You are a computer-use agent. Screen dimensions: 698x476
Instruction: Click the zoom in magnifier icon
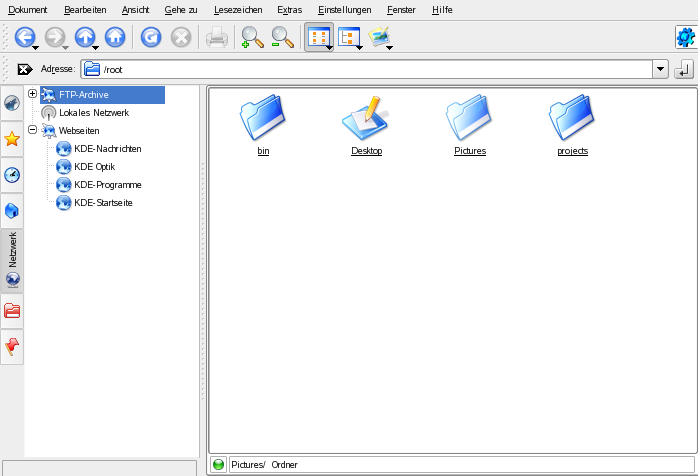252,38
